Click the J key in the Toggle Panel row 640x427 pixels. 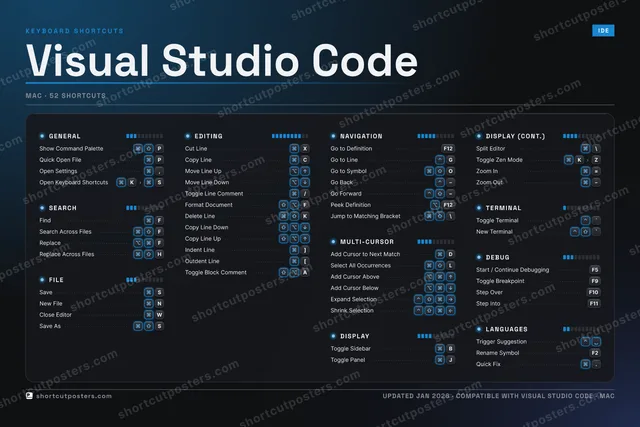(x=450, y=360)
